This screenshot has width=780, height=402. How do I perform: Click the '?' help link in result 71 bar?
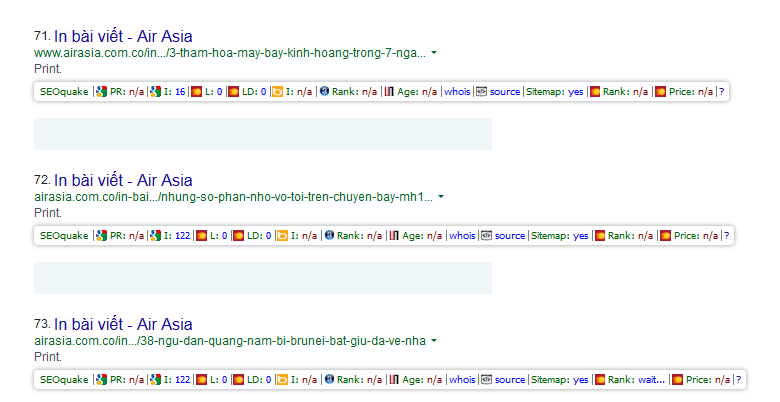721,92
